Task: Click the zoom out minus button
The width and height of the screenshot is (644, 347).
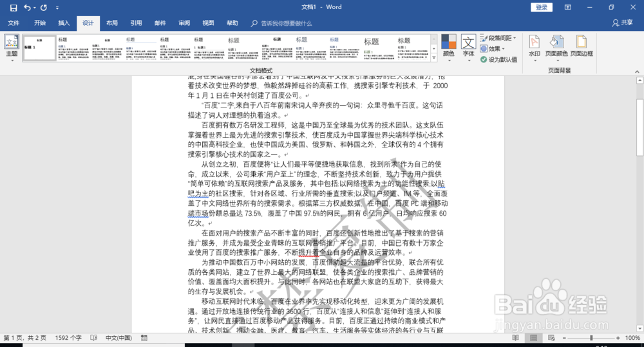Action: tap(564, 338)
